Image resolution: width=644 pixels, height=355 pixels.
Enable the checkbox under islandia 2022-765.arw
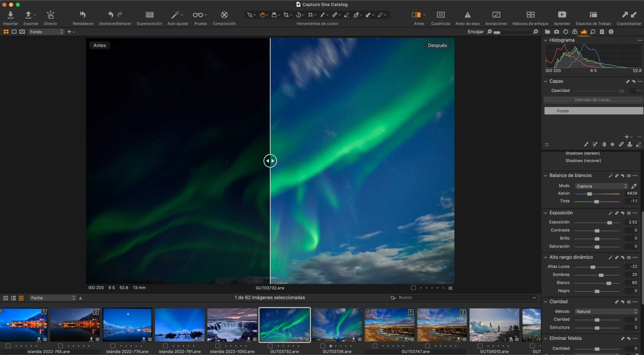click(x=8, y=346)
